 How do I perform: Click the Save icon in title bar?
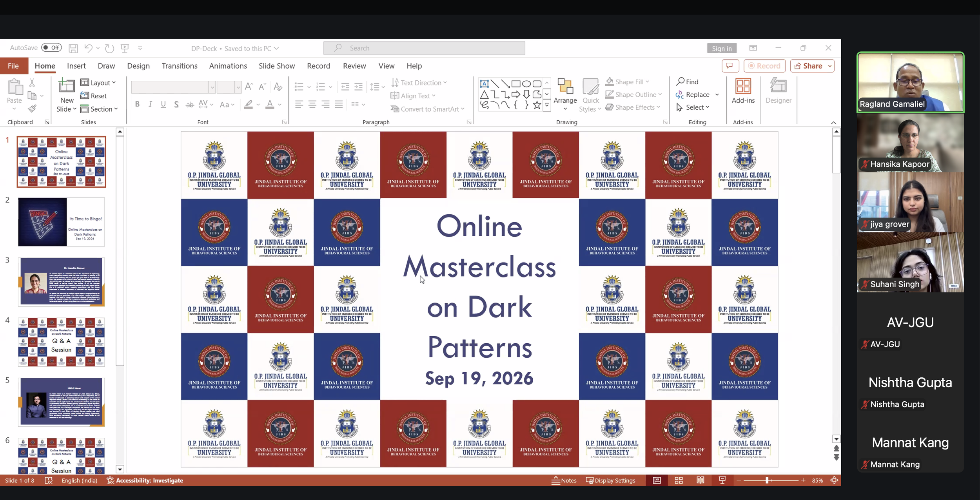coord(73,48)
